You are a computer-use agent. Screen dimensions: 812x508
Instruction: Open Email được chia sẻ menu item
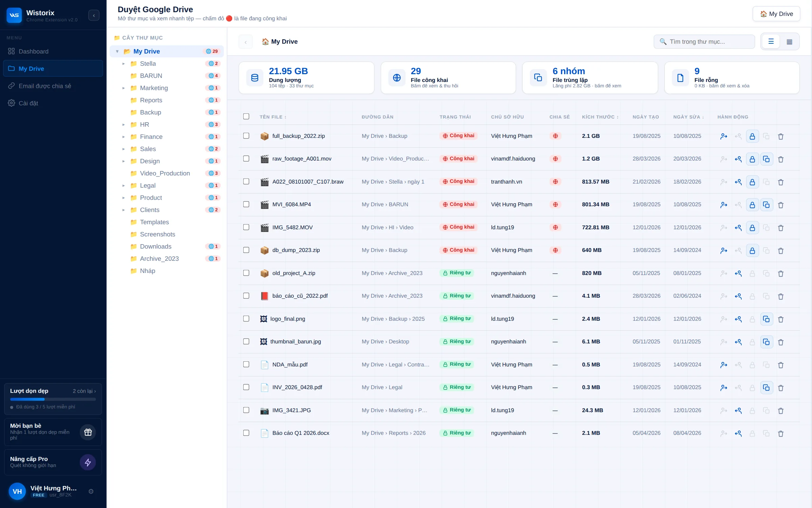(x=53, y=86)
